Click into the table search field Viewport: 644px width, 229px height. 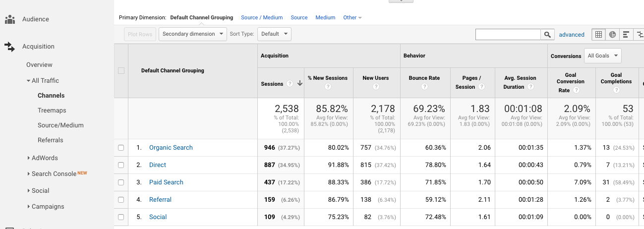click(508, 34)
